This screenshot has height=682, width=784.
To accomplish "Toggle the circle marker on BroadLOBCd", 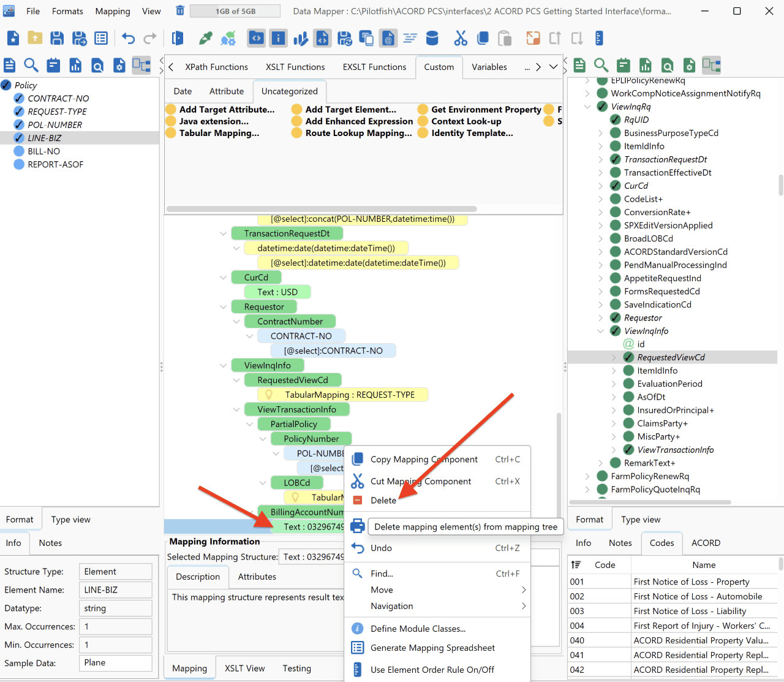I will 616,238.
